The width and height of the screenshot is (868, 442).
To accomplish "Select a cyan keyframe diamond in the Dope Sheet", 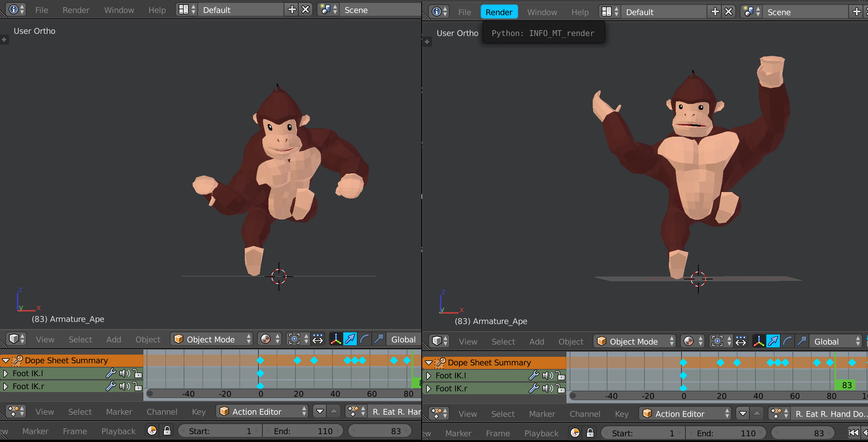I will click(260, 360).
